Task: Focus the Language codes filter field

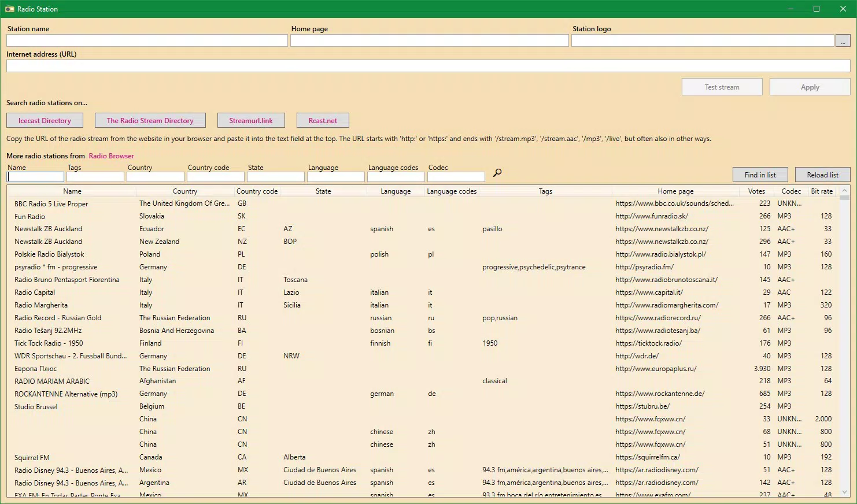Action: 396,177
